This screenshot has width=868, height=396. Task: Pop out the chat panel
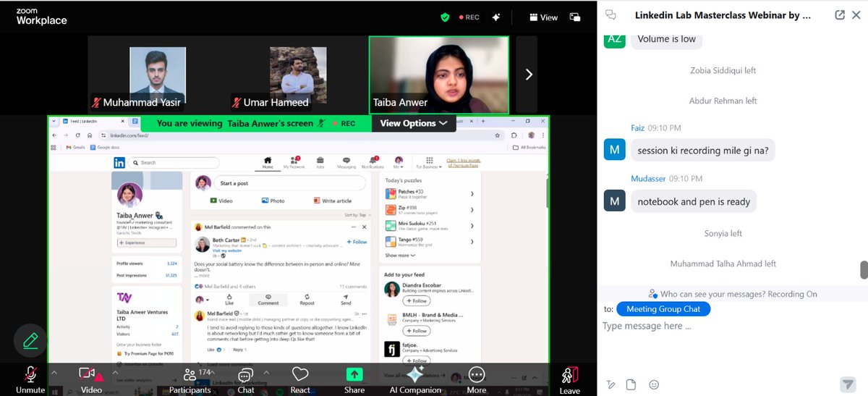(840, 14)
